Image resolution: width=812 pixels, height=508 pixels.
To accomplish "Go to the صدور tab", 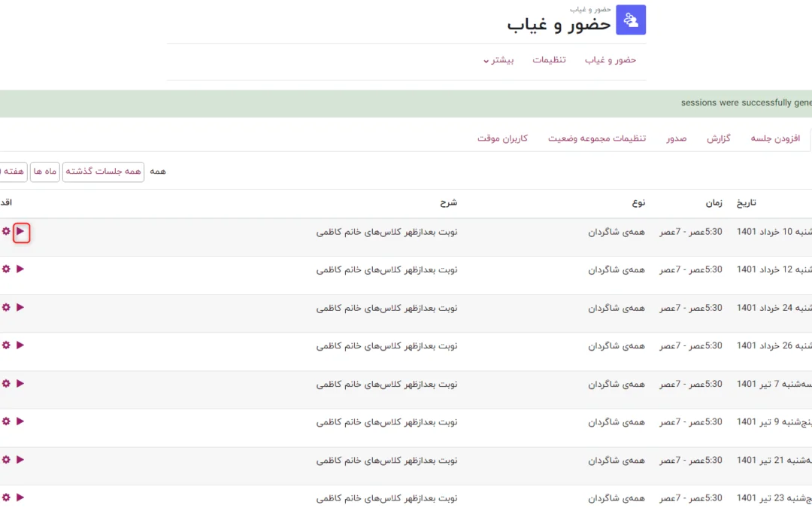I will (x=676, y=139).
